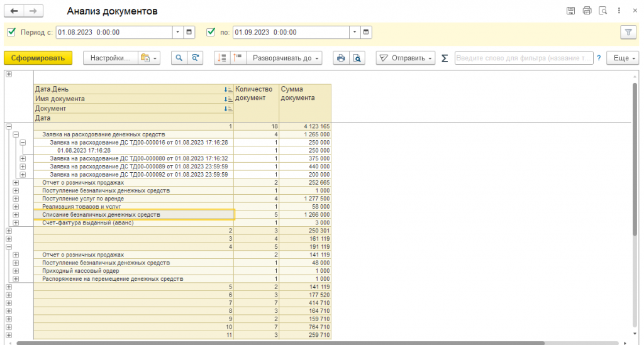Viewport: 644px width, 345px height.
Task: Click the sum sigma icon
Action: pos(445,58)
